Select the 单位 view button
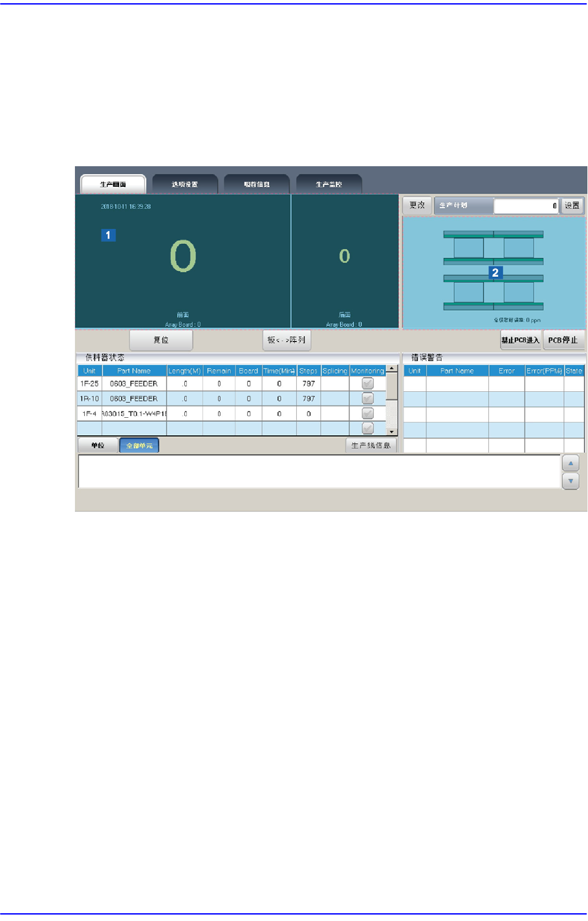The width and height of the screenshot is (588, 921). click(98, 446)
